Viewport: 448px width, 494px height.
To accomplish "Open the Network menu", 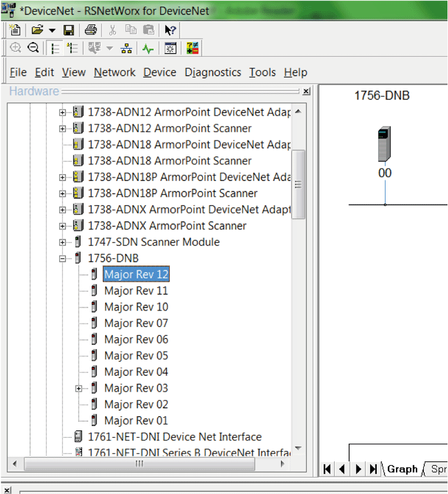I will pyautogui.click(x=115, y=72).
